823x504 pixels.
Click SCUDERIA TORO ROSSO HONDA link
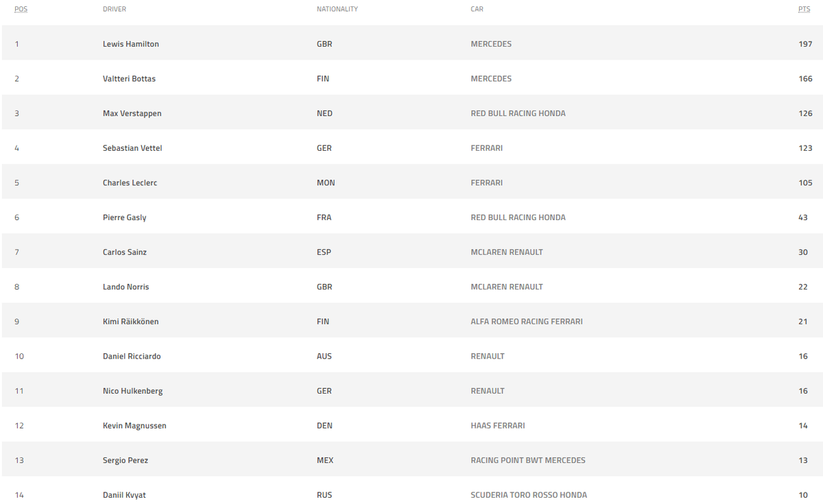pyautogui.click(x=529, y=495)
